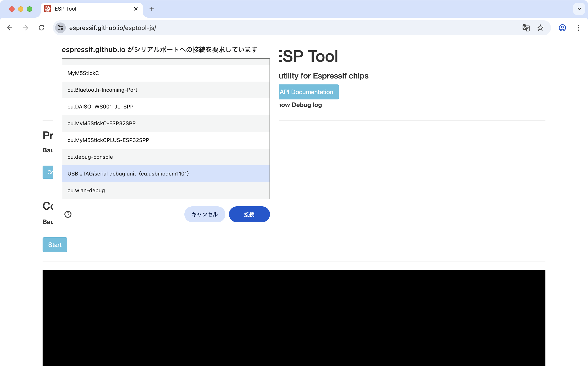
Task: Click the Start console button
Action: click(55, 245)
